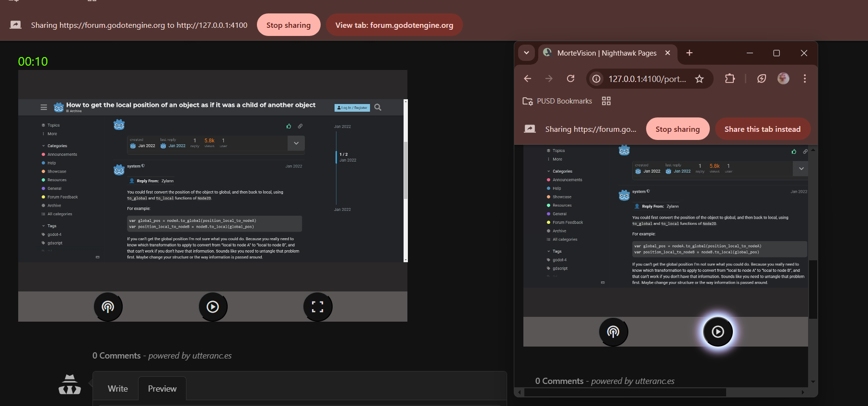The width and height of the screenshot is (868, 406).
Task: Click the Godot logo in the main page forum header
Action: 59,107
